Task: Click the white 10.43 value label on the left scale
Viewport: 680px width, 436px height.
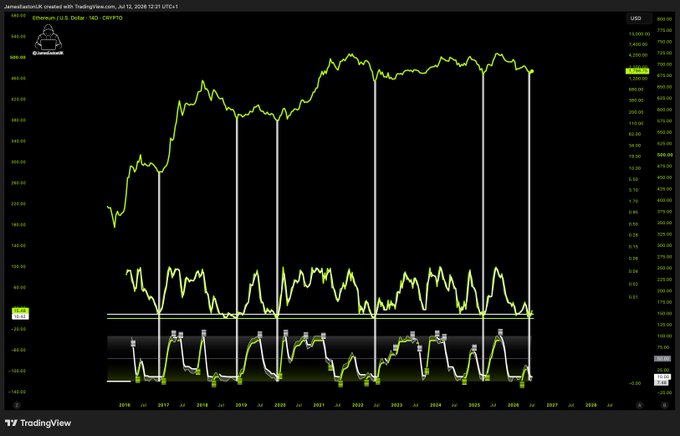Action: [20, 317]
